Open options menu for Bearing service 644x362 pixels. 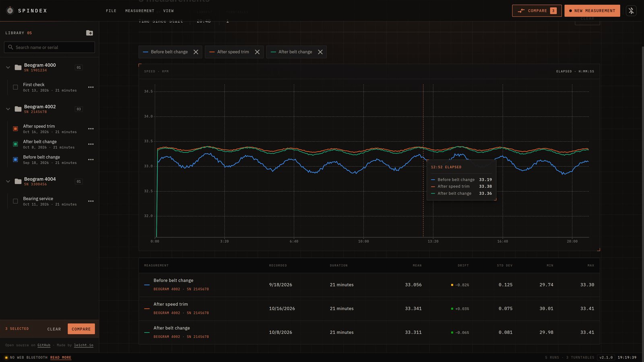click(x=91, y=201)
